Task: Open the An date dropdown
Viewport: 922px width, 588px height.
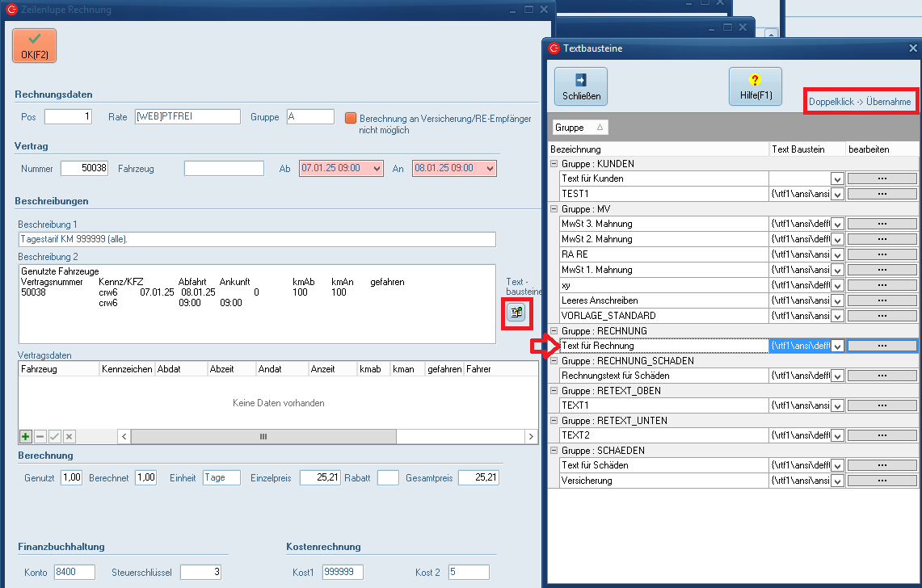Action: coord(490,169)
